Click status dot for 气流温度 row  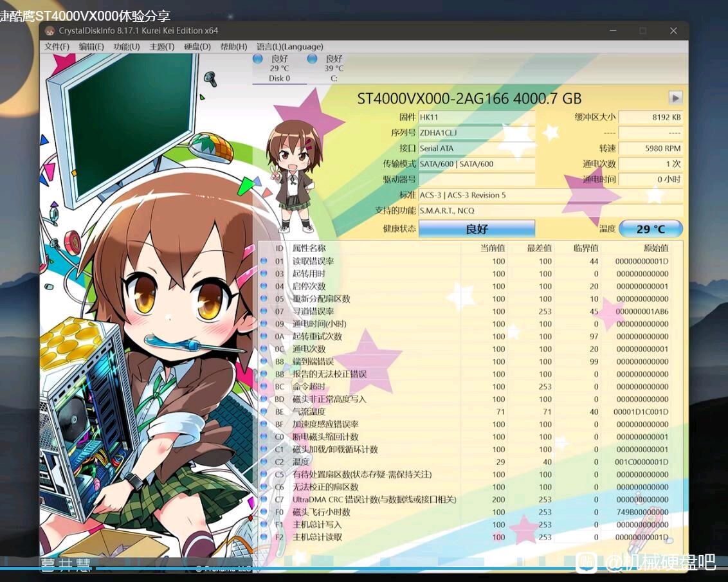tap(264, 412)
